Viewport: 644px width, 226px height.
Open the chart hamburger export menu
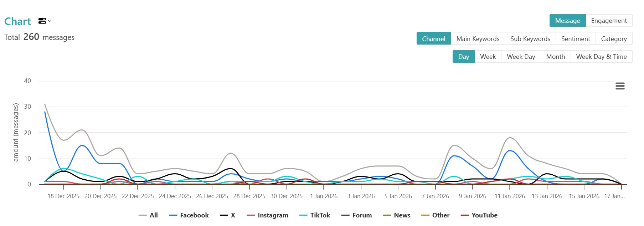pyautogui.click(x=620, y=86)
